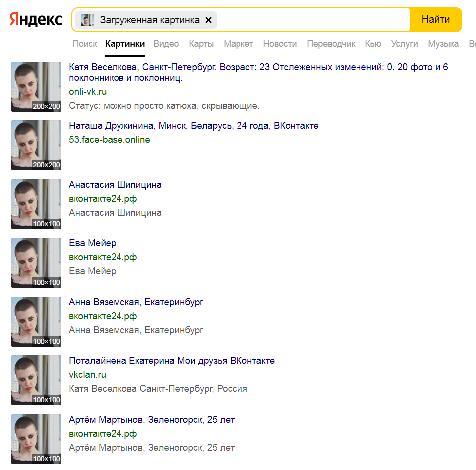Click вконтакте24.рф under Артём Мартынов

[103, 434]
